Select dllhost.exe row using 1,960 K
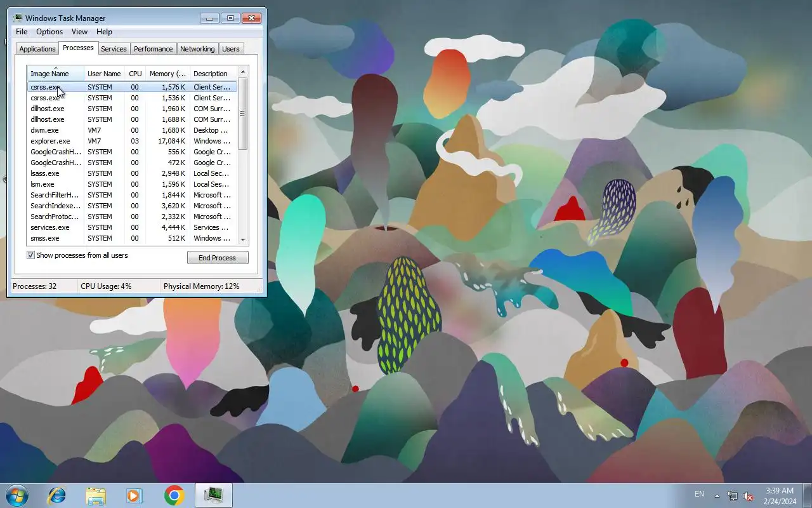This screenshot has width=812, height=508. [132, 109]
